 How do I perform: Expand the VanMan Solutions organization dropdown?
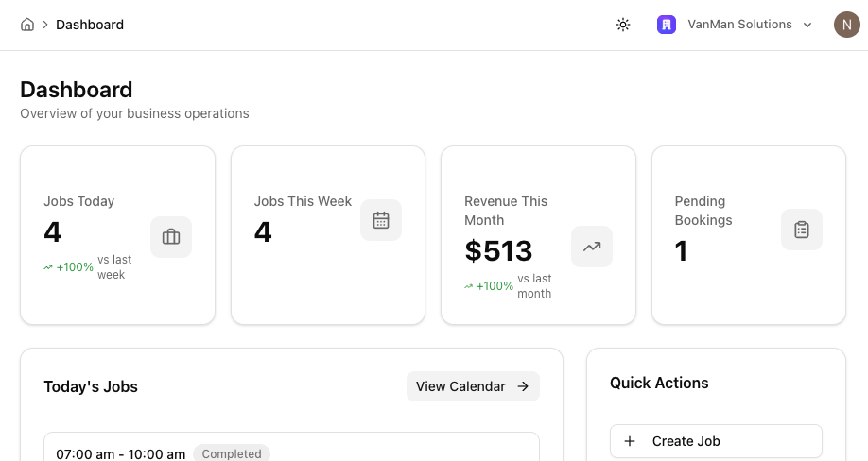click(x=735, y=25)
